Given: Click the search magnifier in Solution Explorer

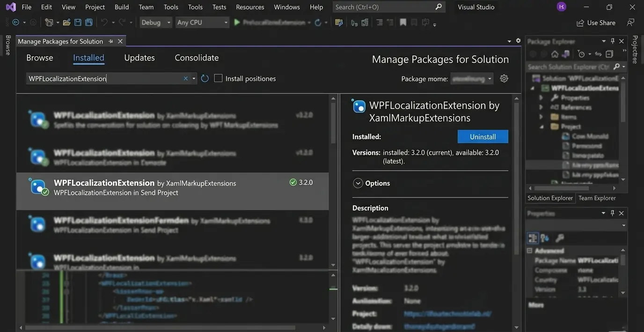Looking at the screenshot, I should (x=617, y=66).
